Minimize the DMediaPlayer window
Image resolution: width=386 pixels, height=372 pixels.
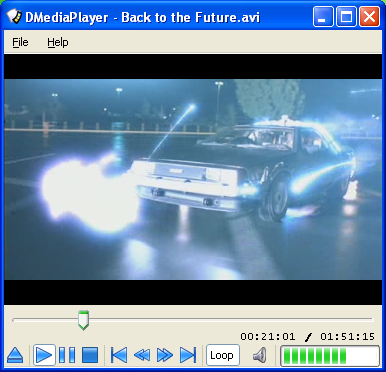(x=323, y=17)
